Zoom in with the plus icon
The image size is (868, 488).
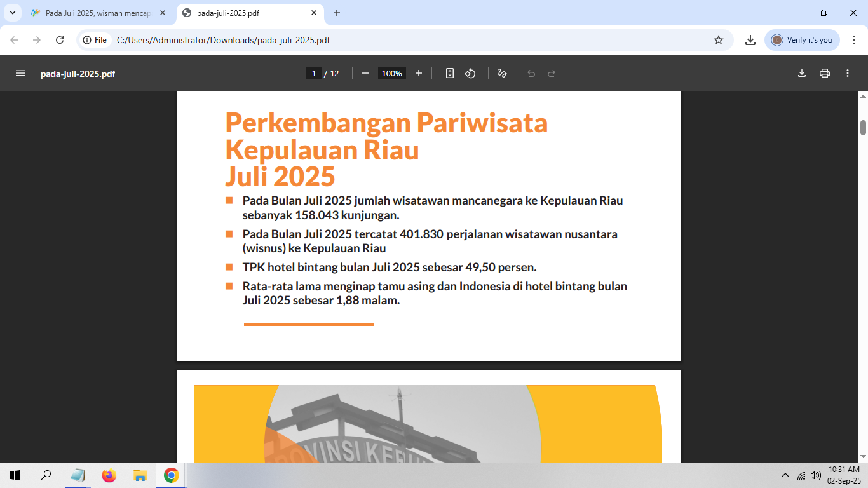[x=419, y=73]
